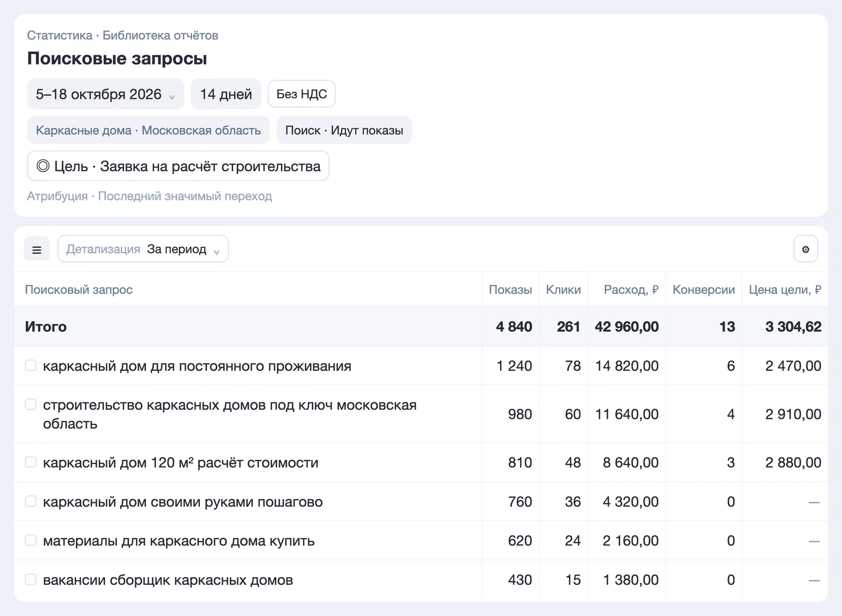Click spend value "1 380,00"
This screenshot has height=616, width=842.
point(631,580)
